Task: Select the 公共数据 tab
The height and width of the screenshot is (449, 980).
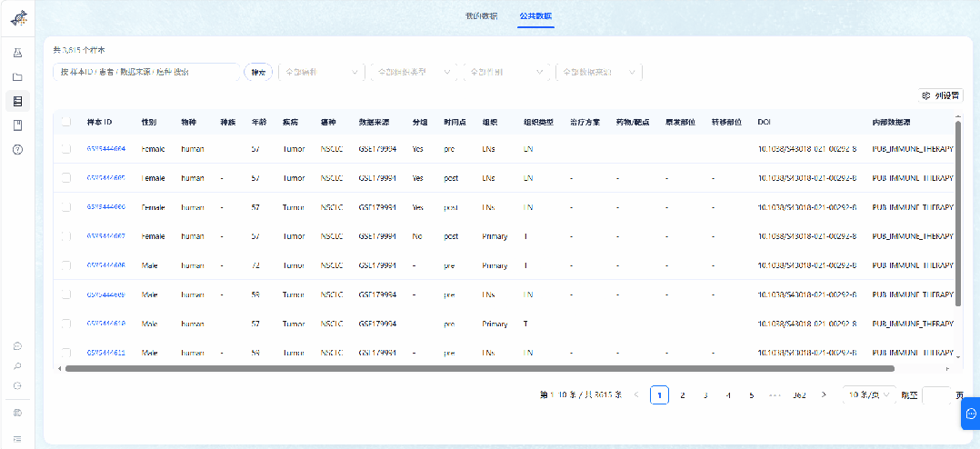Action: click(535, 15)
